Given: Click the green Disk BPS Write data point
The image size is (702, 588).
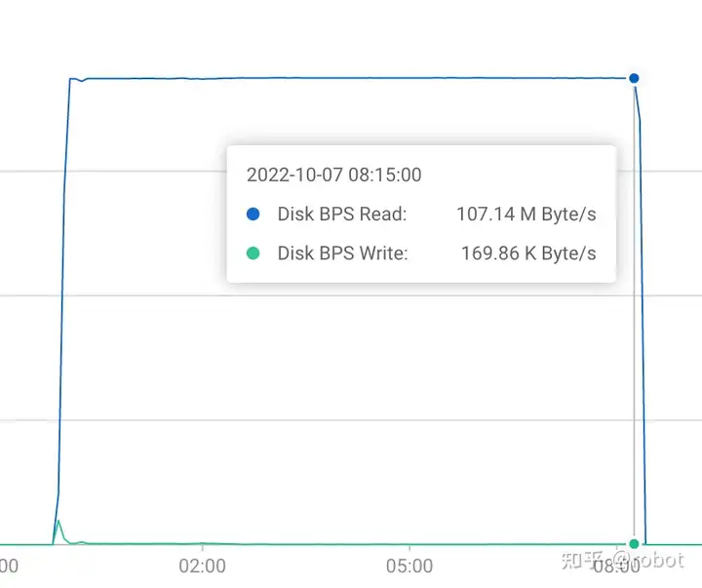Looking at the screenshot, I should (x=634, y=544).
